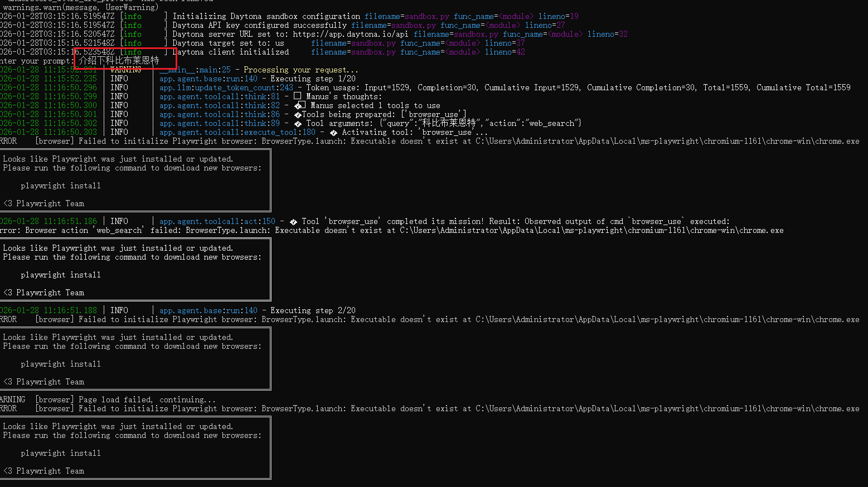868x487 pixels.
Task: Click 'app.llm:update_token_count:243' source reference
Action: click(226, 87)
